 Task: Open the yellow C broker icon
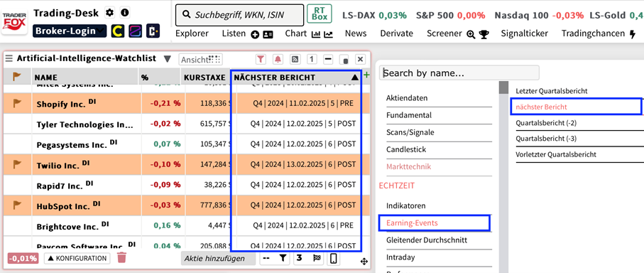(119, 31)
